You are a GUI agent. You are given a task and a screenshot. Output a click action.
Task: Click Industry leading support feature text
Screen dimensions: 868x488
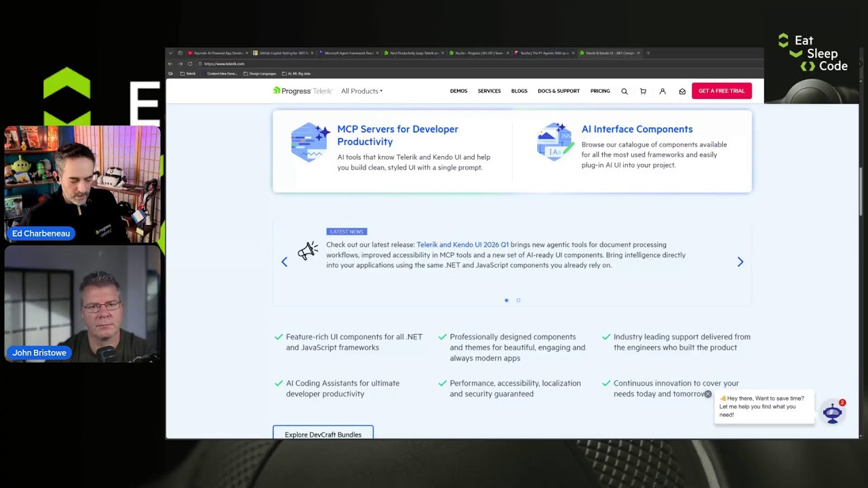pos(682,342)
